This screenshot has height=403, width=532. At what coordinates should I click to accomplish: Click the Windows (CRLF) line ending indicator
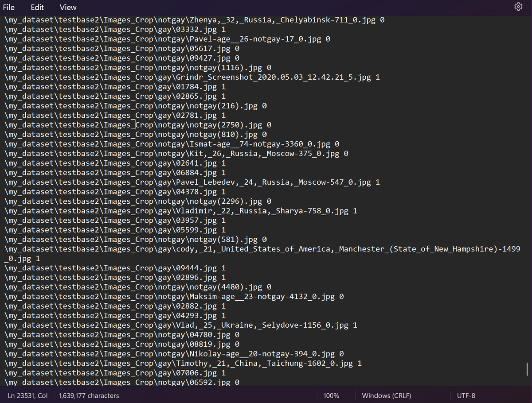coord(386,395)
